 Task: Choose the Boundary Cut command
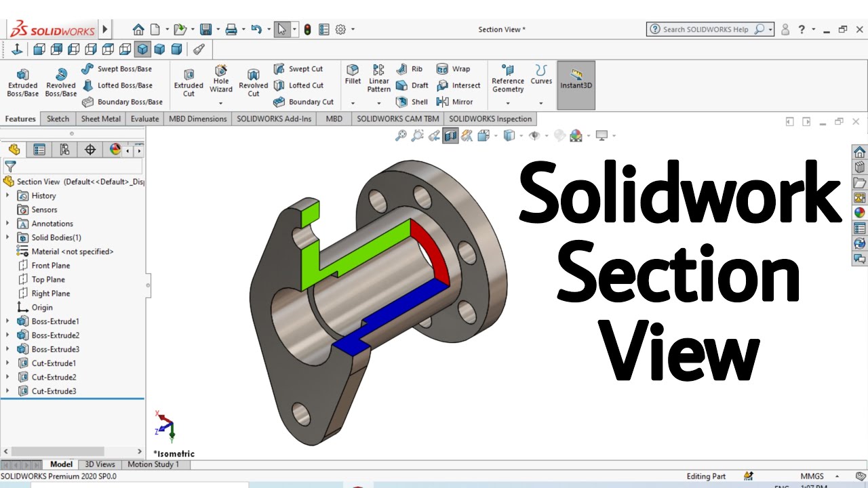pos(303,102)
